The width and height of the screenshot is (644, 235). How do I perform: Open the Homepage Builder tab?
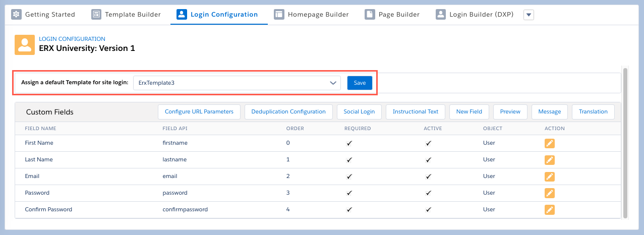coord(311,14)
